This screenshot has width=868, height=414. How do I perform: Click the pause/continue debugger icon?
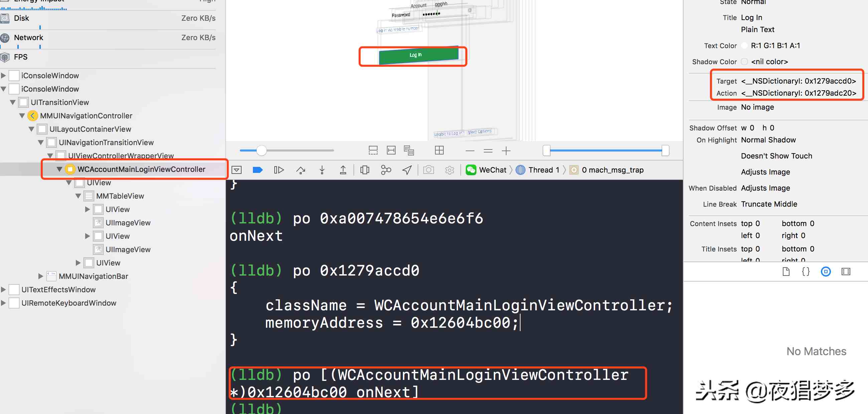click(x=279, y=170)
